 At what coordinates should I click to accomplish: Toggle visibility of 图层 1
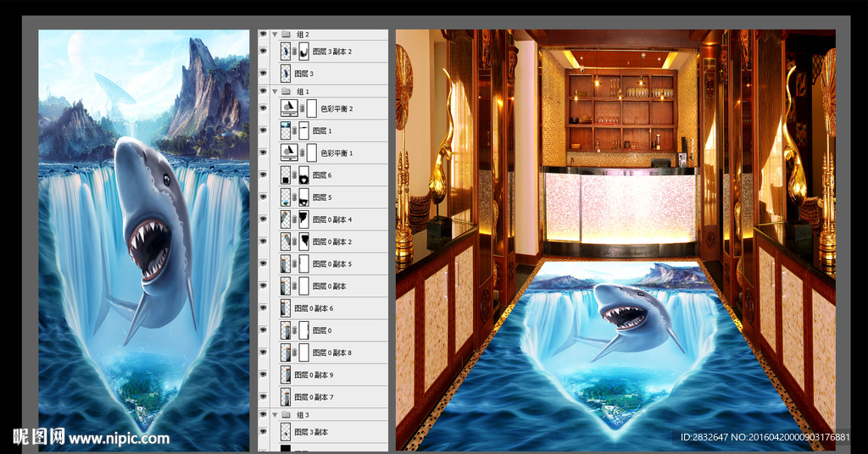(264, 130)
